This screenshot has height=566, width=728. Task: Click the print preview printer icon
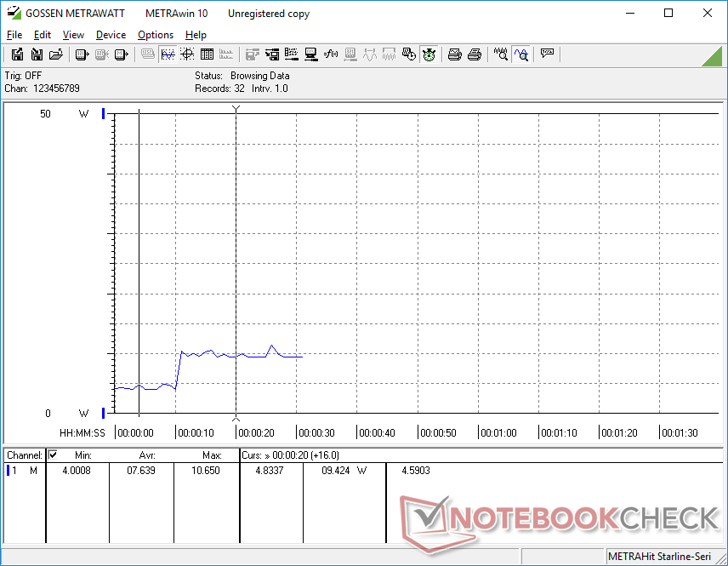[454, 54]
